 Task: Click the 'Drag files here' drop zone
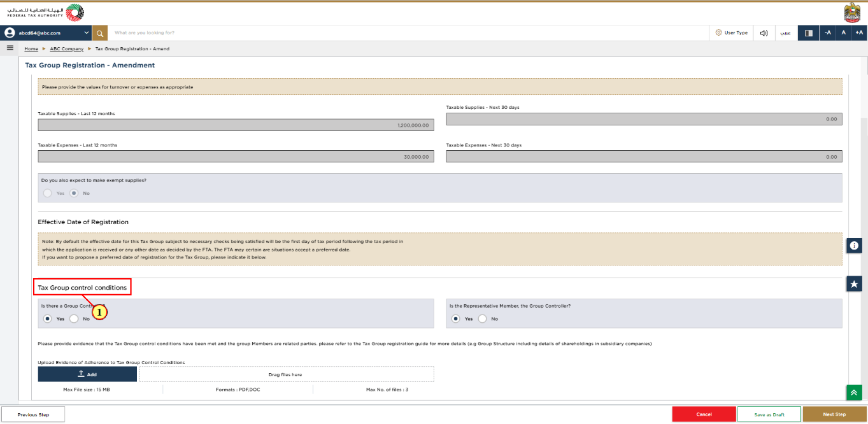pyautogui.click(x=287, y=374)
